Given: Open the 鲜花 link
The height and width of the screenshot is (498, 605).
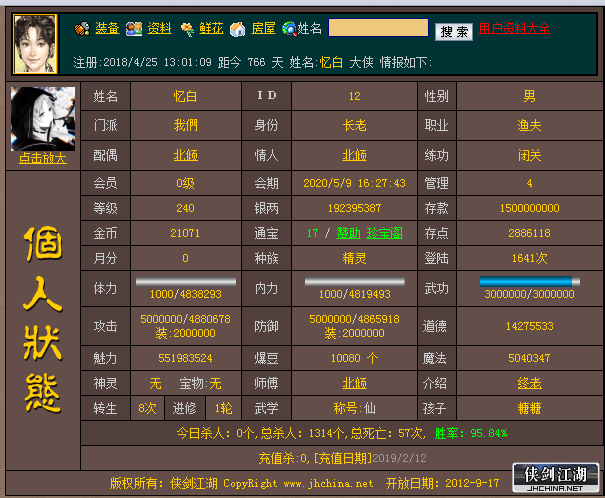Looking at the screenshot, I should [211, 28].
